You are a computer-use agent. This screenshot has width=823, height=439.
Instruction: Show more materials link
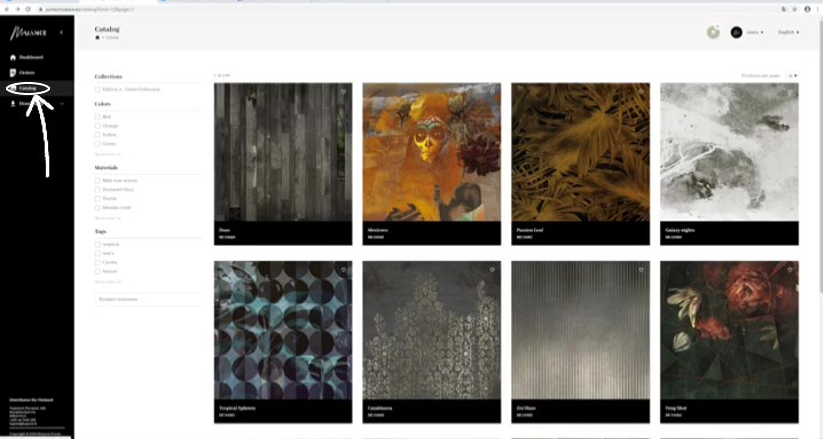108,218
